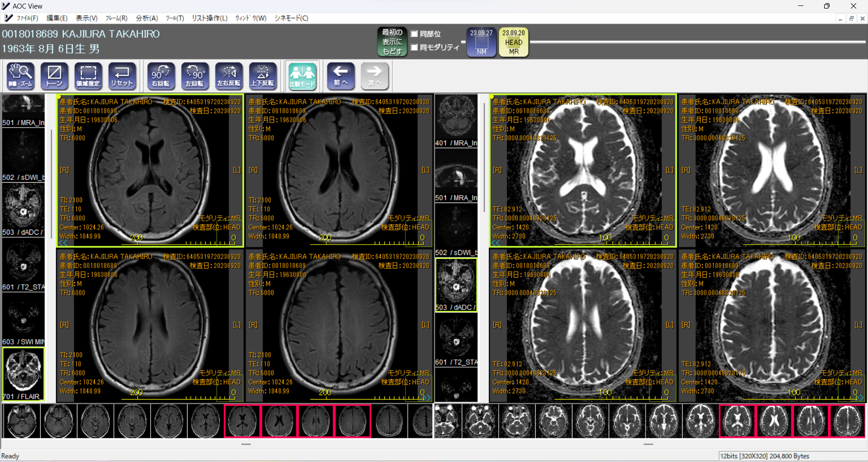Image resolution: width=868 pixels, height=462 pixels.
Task: Click first thumbnail in ADC bottom filmstrip
Action: coord(447,421)
